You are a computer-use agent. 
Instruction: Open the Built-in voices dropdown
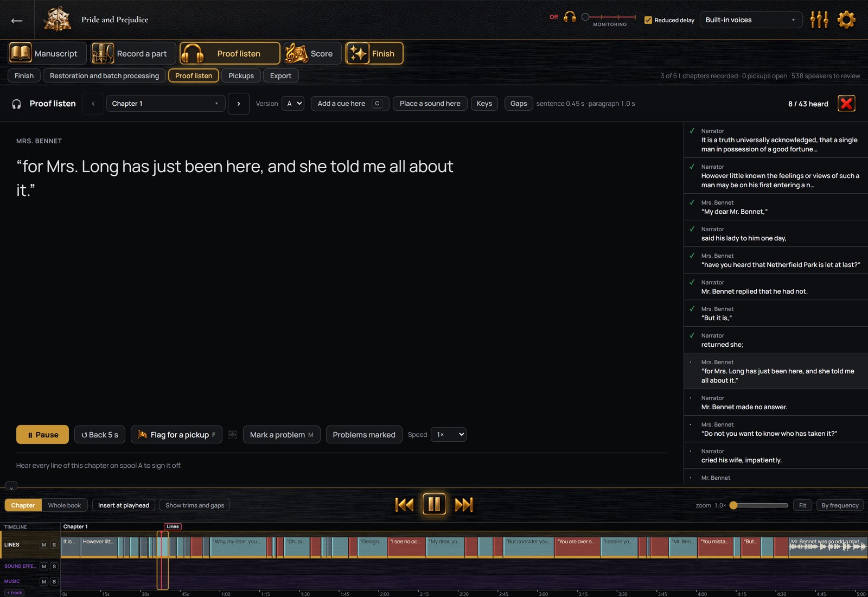click(751, 20)
